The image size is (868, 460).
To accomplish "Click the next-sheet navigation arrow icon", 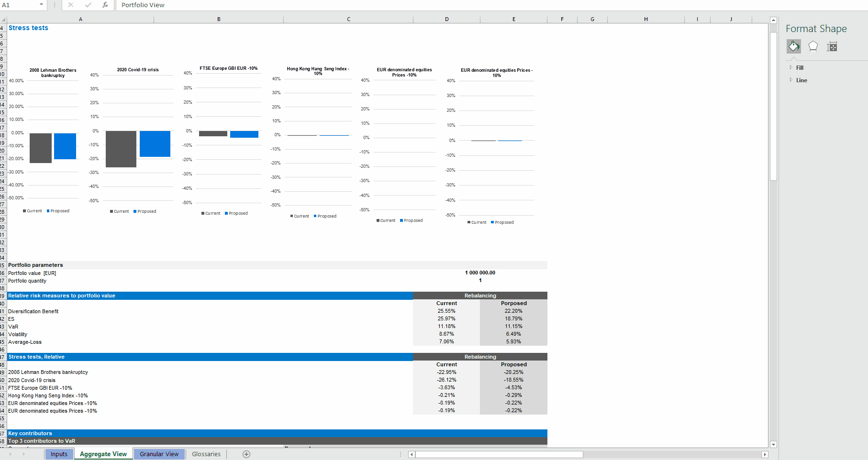I will (23, 454).
